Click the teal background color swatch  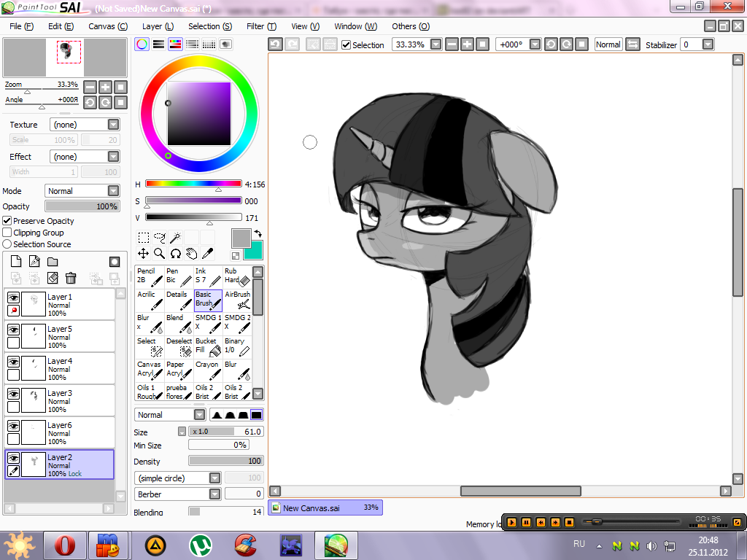[255, 252]
